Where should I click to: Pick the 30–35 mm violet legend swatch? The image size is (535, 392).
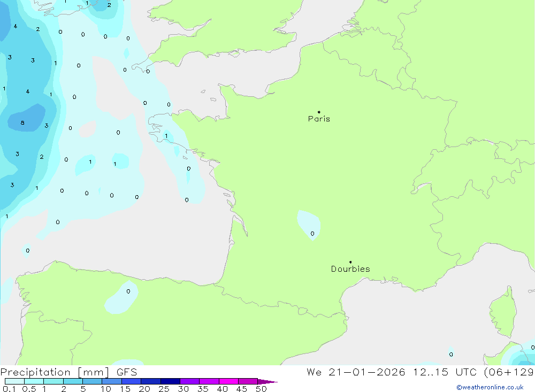pos(190,381)
